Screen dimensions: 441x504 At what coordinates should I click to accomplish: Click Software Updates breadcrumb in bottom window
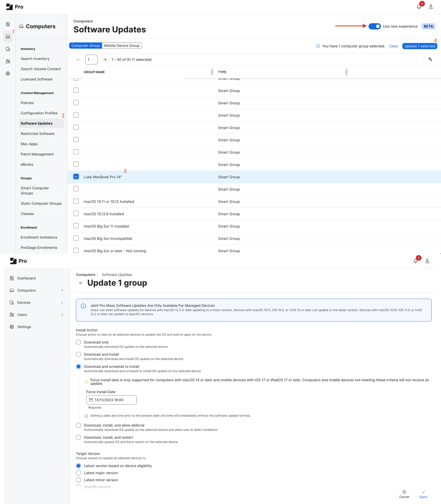[x=117, y=275]
